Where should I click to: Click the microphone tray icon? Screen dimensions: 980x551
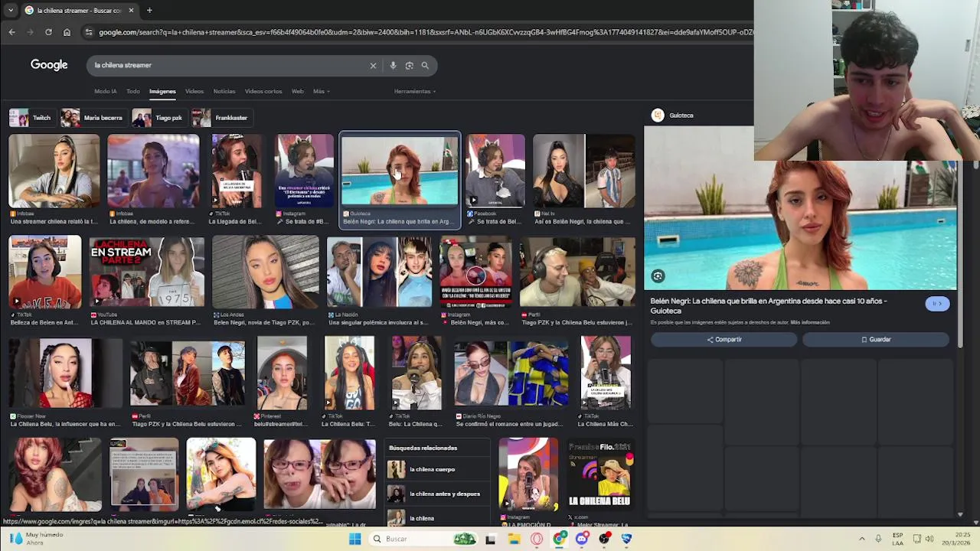coord(878,539)
